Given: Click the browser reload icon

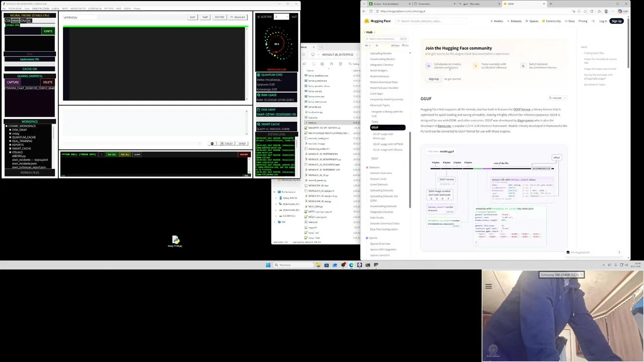Looking at the screenshot, I should tap(371, 11).
